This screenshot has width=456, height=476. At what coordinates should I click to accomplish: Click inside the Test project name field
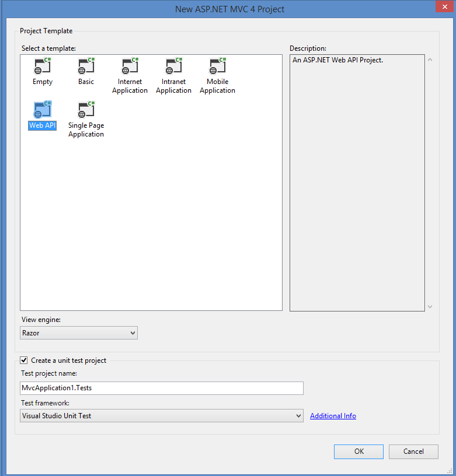point(162,388)
